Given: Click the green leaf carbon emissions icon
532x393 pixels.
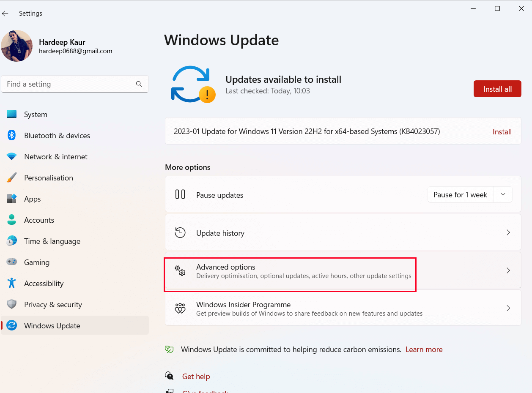Looking at the screenshot, I should click(x=169, y=349).
